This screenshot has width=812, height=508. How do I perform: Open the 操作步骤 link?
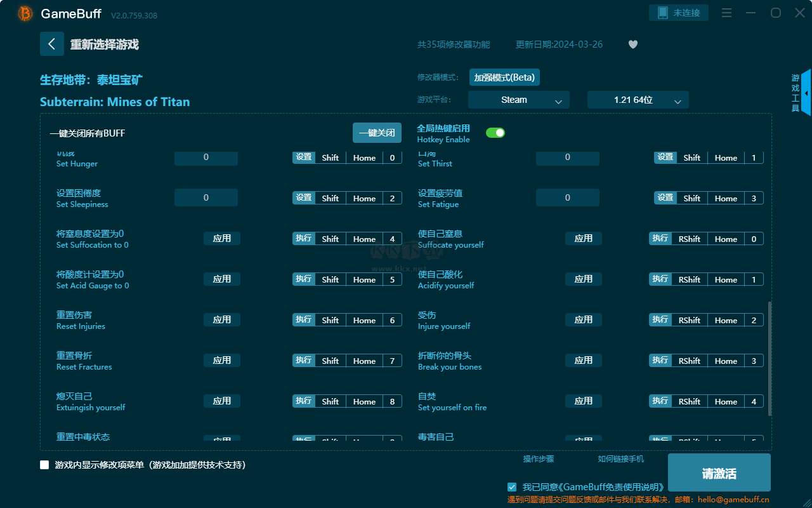tap(539, 458)
